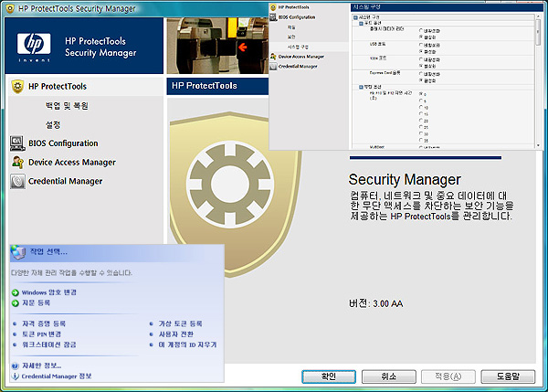Click the Credential Manager fingerprint icon
Image resolution: width=548 pixels, height=392 pixels.
click(17, 181)
